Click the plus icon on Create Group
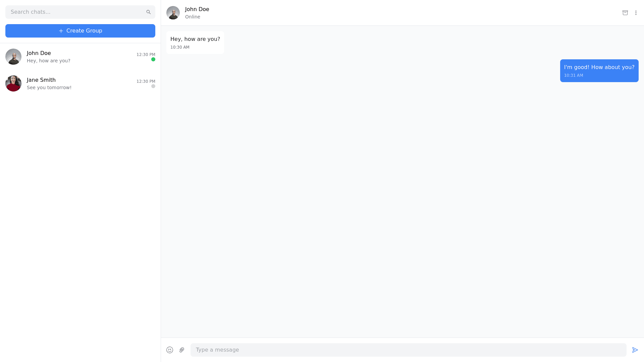 tap(61, 31)
